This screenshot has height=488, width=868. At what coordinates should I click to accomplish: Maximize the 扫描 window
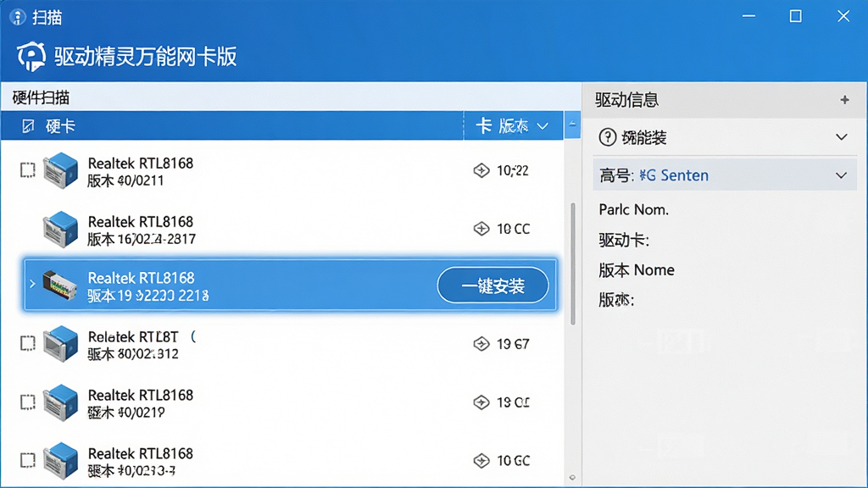point(795,17)
